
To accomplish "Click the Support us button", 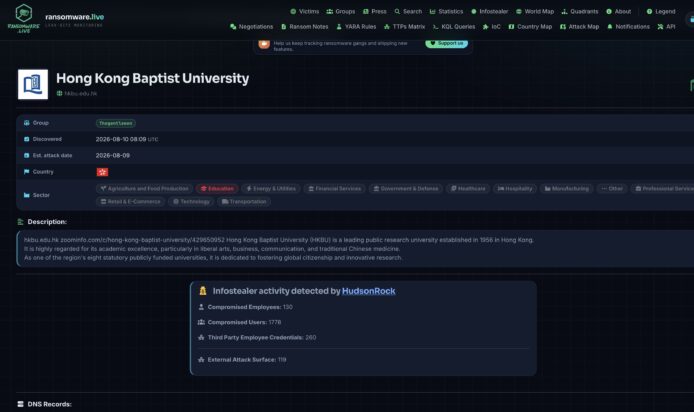I will coord(447,43).
